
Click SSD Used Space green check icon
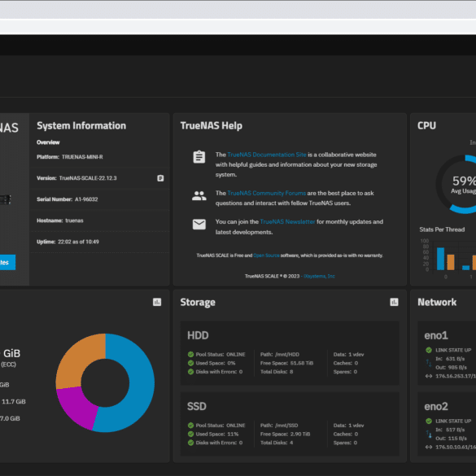(x=190, y=435)
